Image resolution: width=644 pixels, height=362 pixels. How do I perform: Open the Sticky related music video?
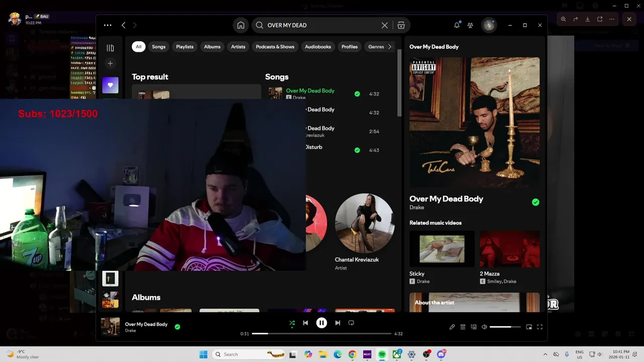(x=442, y=258)
